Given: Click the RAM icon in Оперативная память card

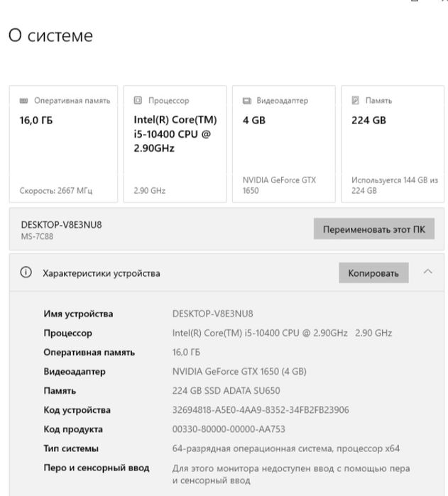Looking at the screenshot, I should point(23,101).
